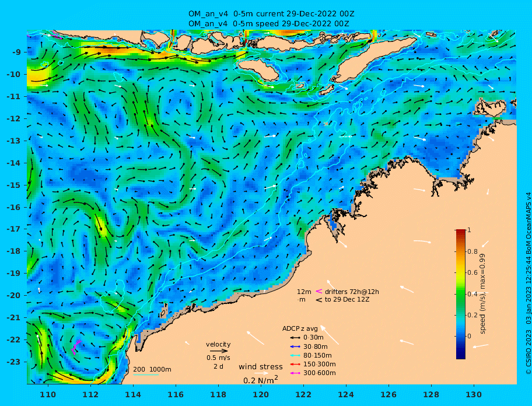
Task: Click the '0.2 N/m²' wind stress value
Action: (261, 380)
